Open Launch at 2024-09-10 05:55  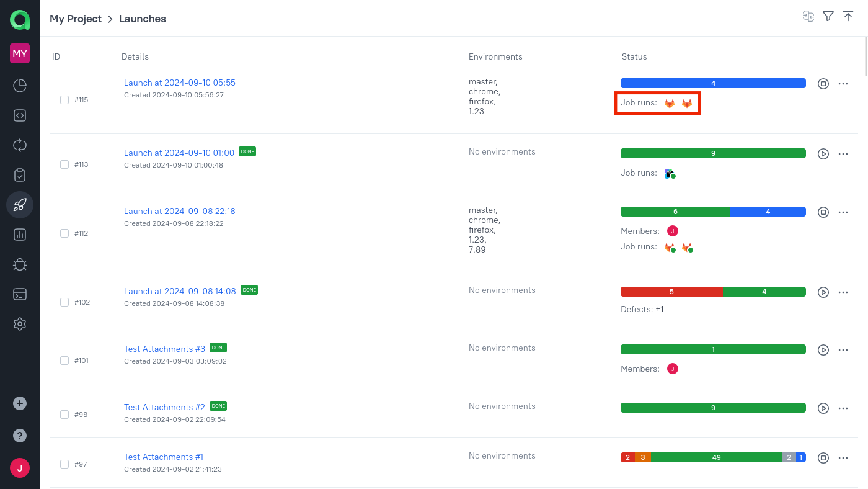tap(180, 83)
